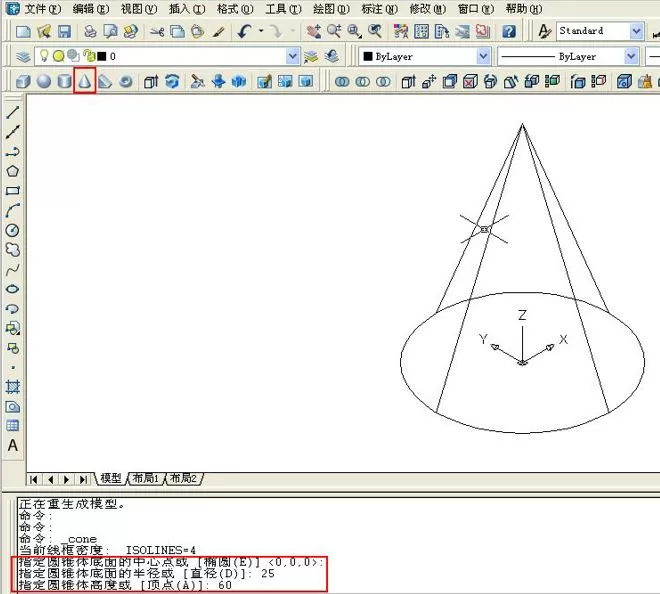Select the Circle tool

[13, 230]
